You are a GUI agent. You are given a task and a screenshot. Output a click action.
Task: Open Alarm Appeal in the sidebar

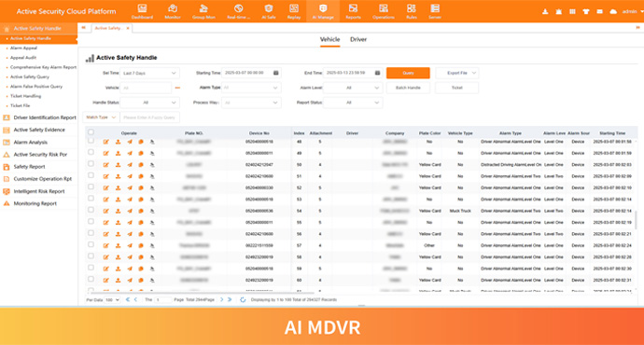click(x=23, y=48)
